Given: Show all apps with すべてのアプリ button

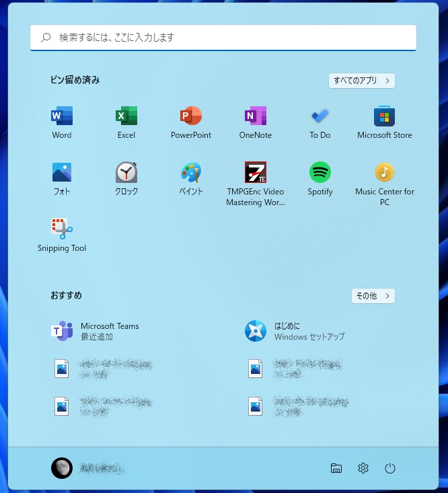Looking at the screenshot, I should [361, 81].
